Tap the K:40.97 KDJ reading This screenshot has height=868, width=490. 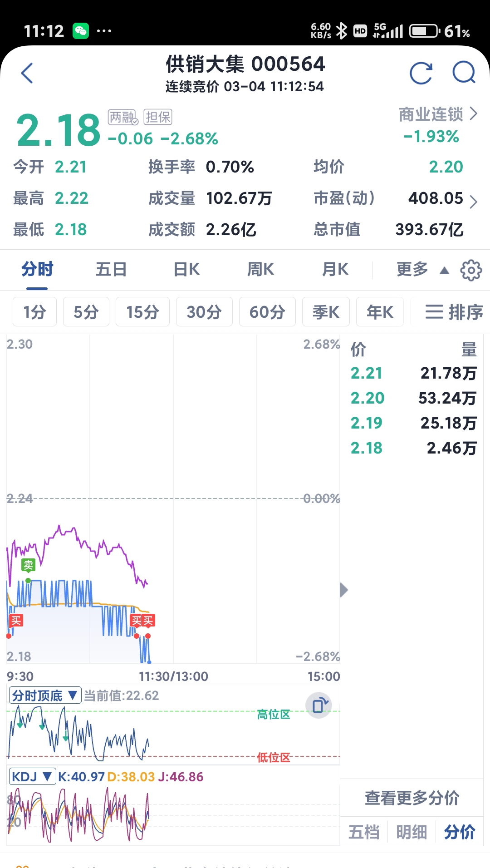pos(81,777)
